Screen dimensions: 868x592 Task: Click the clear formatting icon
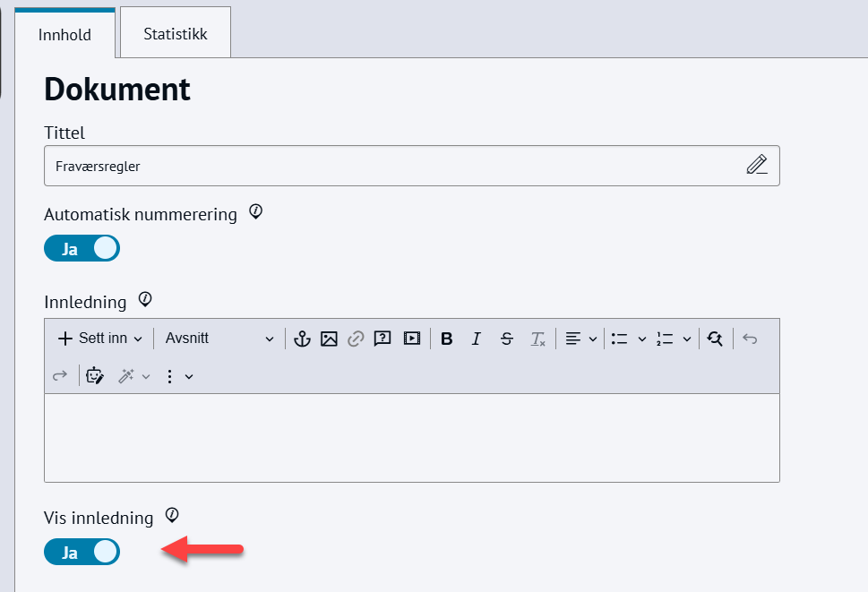(537, 339)
